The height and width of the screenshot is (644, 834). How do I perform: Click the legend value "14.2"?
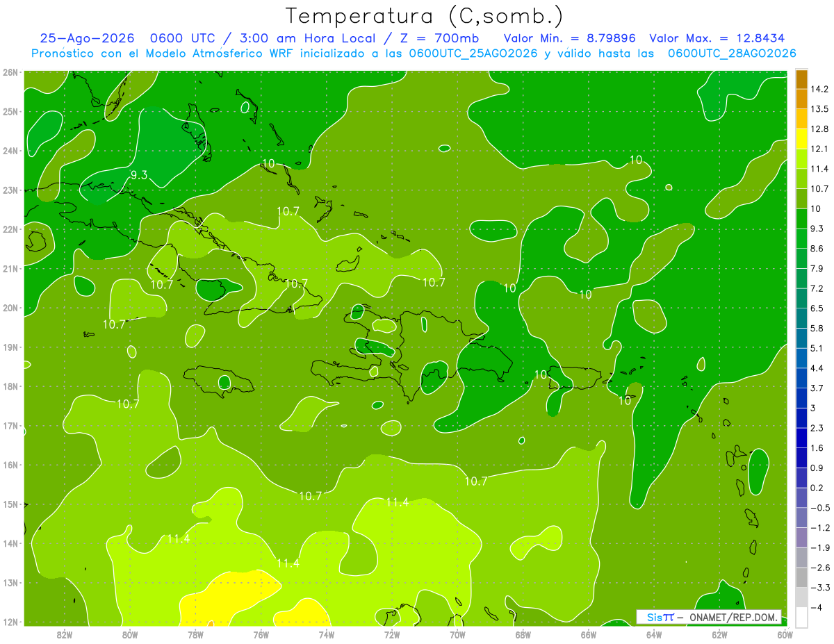tap(819, 89)
